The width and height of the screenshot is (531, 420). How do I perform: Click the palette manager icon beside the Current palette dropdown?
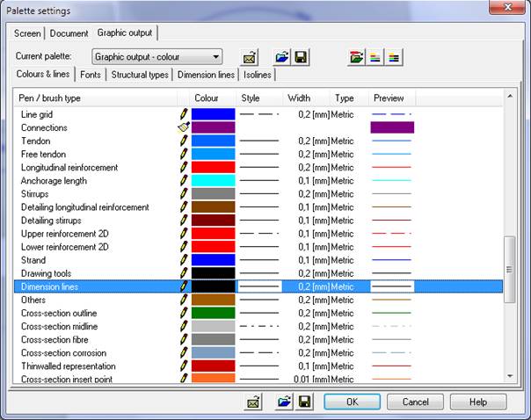250,57
